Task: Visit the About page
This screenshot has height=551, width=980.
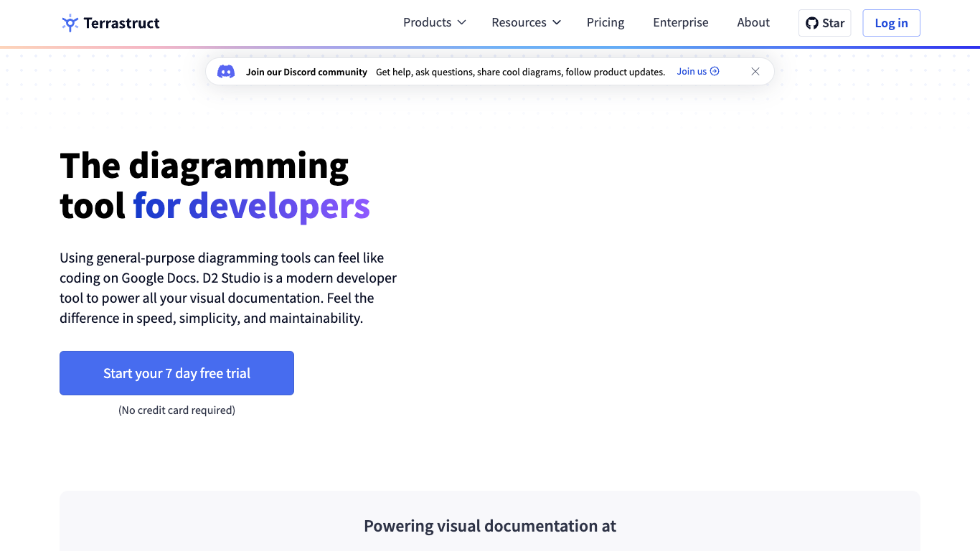Action: click(753, 22)
